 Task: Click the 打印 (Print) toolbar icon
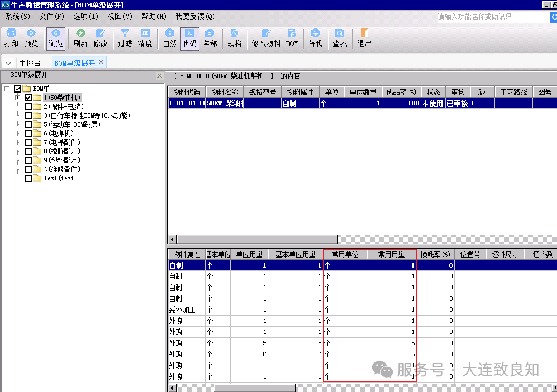click(x=11, y=38)
